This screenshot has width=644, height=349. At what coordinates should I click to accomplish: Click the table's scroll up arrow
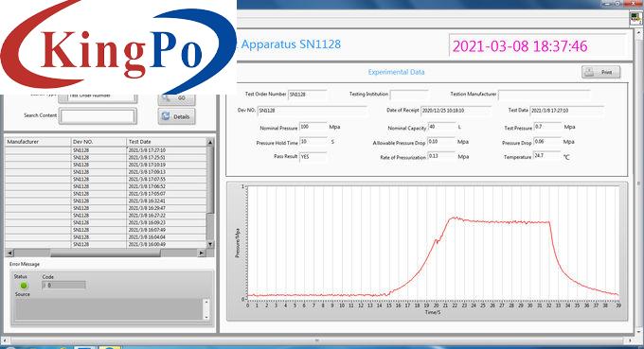pos(210,142)
